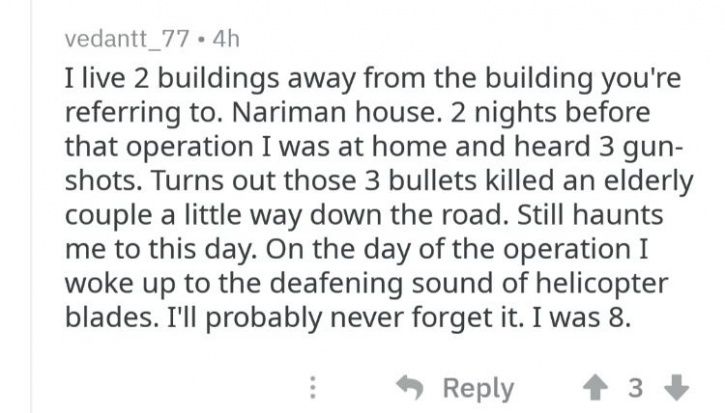Click the phrase "Still haunts" in comment
725x413 pixels.
(x=590, y=215)
